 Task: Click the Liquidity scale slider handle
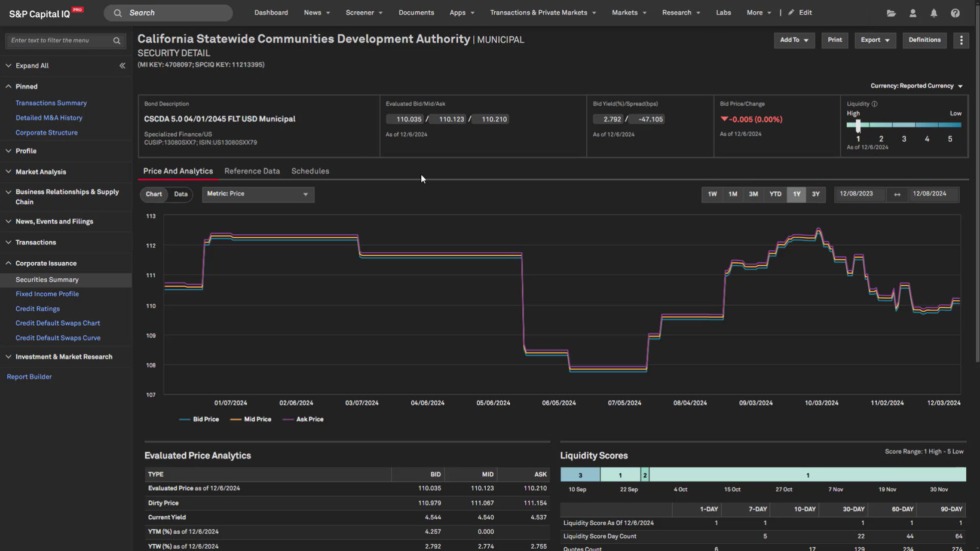pos(858,125)
